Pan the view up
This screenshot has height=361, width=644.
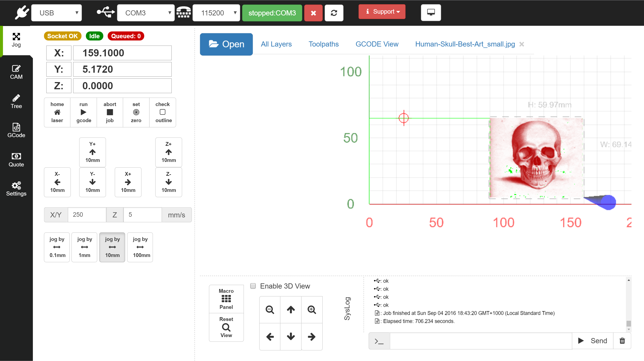[291, 310]
